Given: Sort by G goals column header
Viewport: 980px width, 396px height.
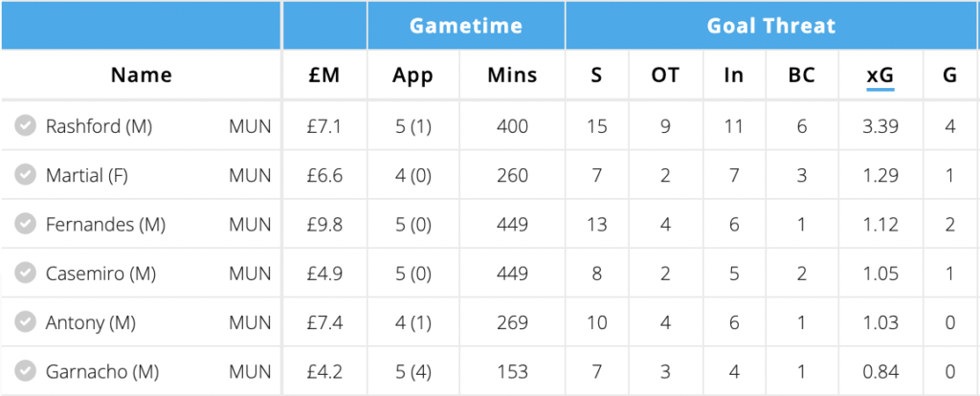Looking at the screenshot, I should coord(949,75).
